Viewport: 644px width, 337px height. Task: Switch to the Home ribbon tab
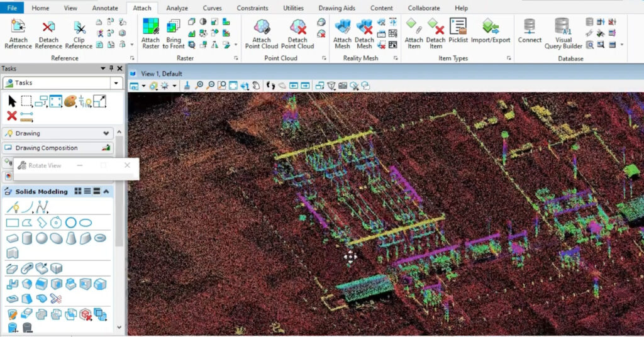pos(40,8)
